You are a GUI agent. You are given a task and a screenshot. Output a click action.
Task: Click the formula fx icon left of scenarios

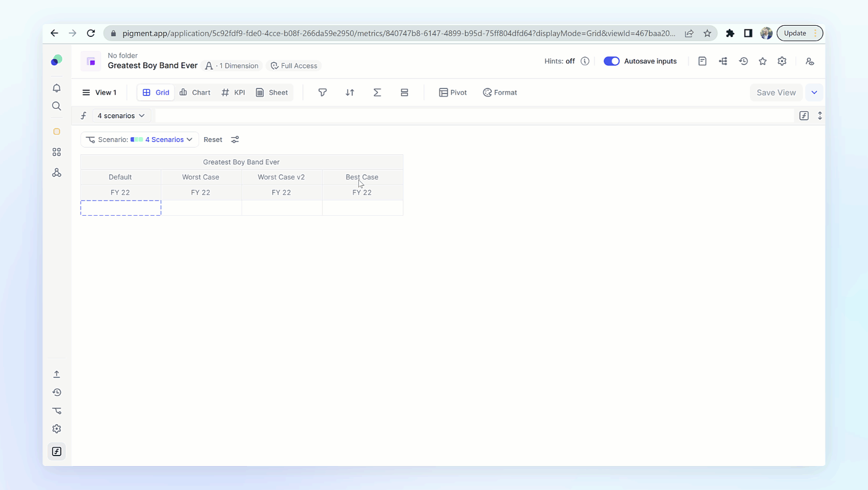(x=84, y=116)
